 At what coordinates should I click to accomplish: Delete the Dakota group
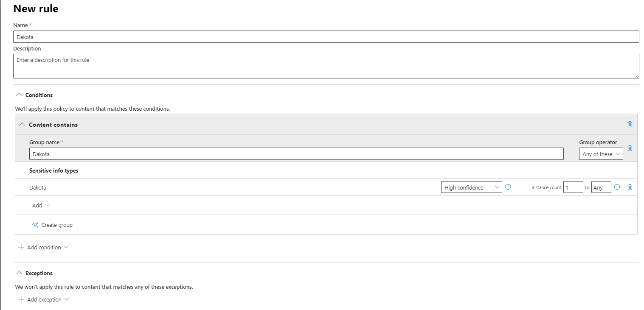(x=630, y=148)
